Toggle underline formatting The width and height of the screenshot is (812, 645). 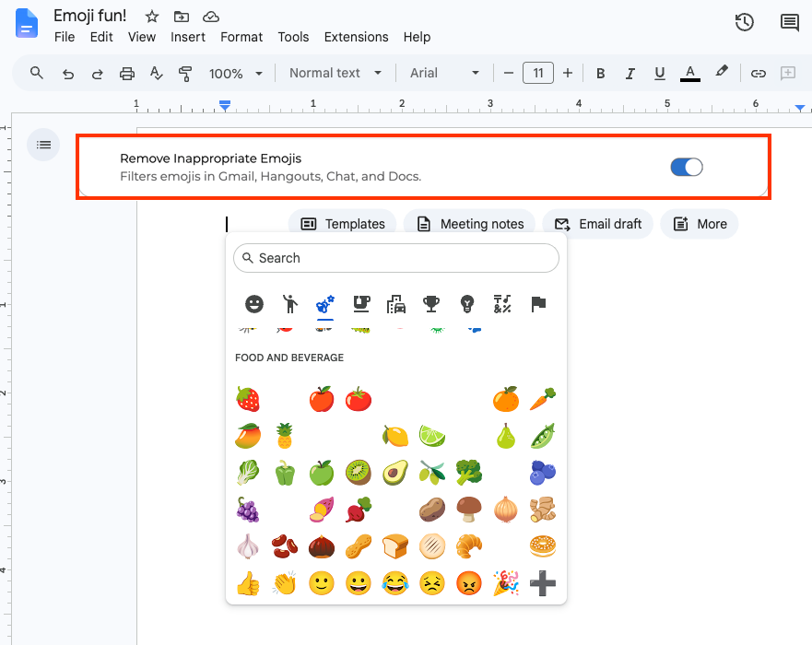pyautogui.click(x=660, y=74)
